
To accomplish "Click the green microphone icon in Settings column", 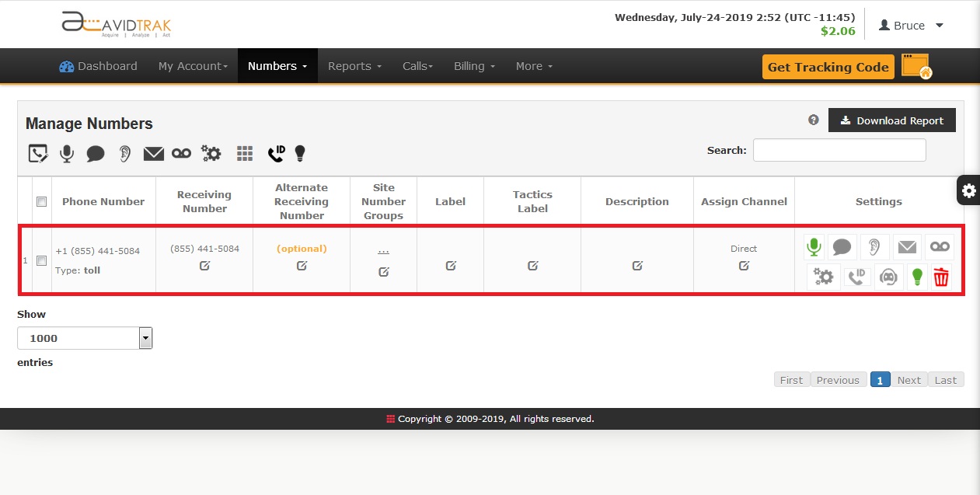I will 813,248.
